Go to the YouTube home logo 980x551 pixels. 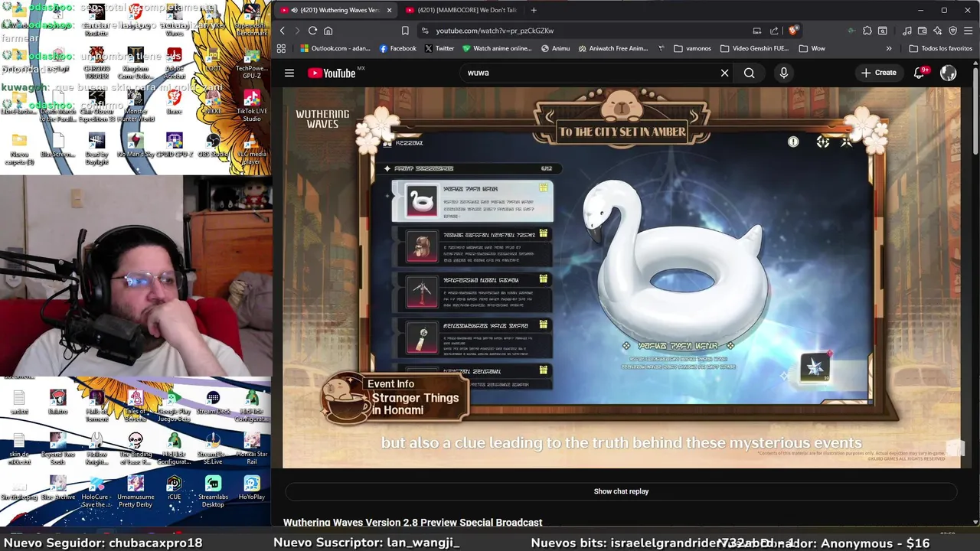click(x=332, y=73)
